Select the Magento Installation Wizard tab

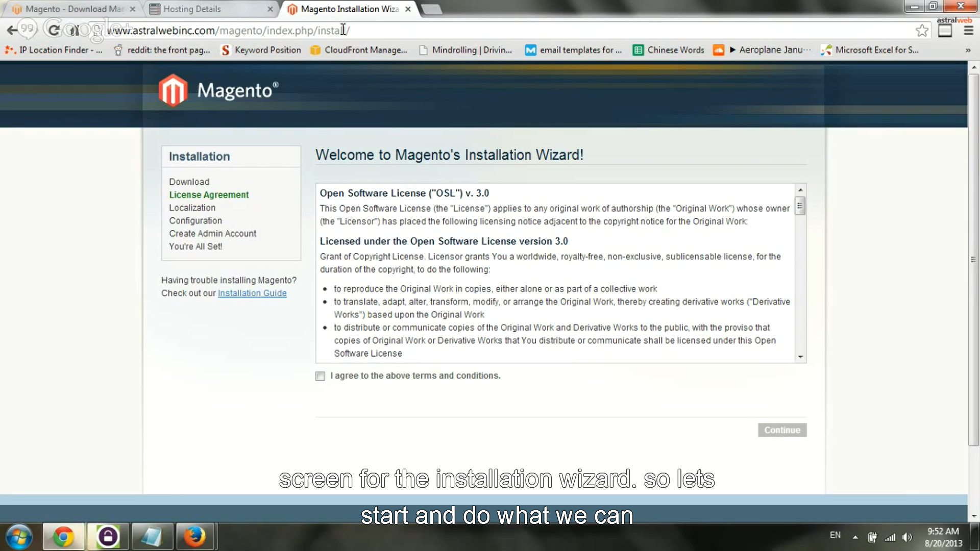click(349, 9)
